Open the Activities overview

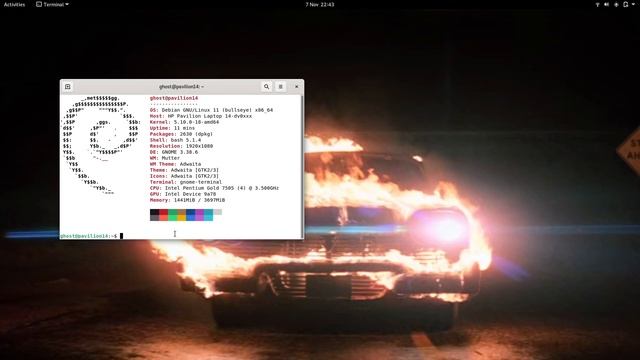(x=14, y=4)
